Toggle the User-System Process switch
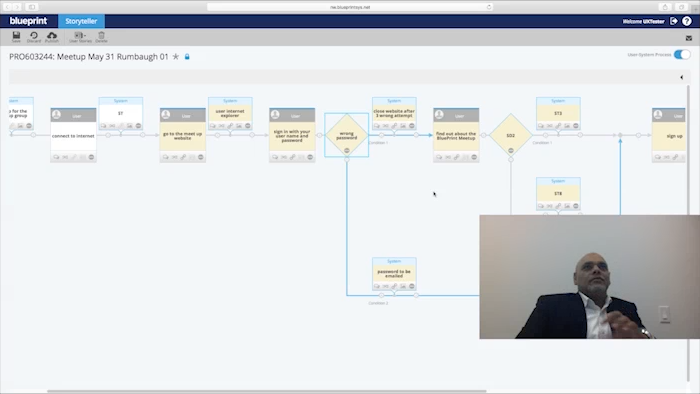Viewport: 700px width, 394px height. click(682, 54)
